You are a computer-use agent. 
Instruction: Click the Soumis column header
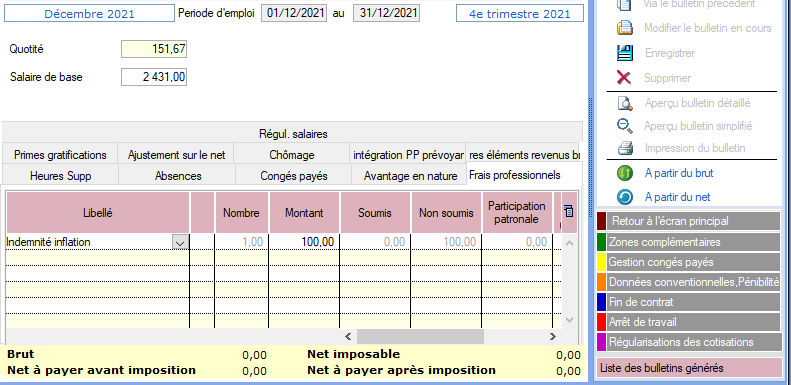[x=376, y=212]
